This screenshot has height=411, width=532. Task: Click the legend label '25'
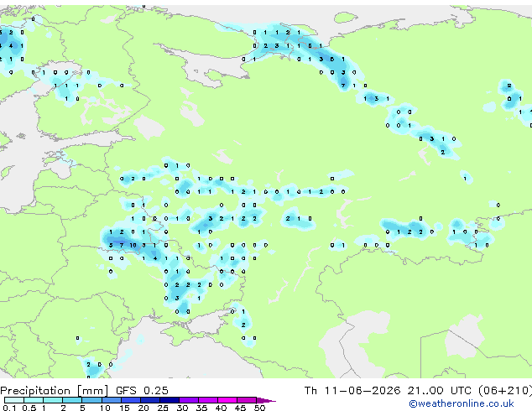point(163,408)
